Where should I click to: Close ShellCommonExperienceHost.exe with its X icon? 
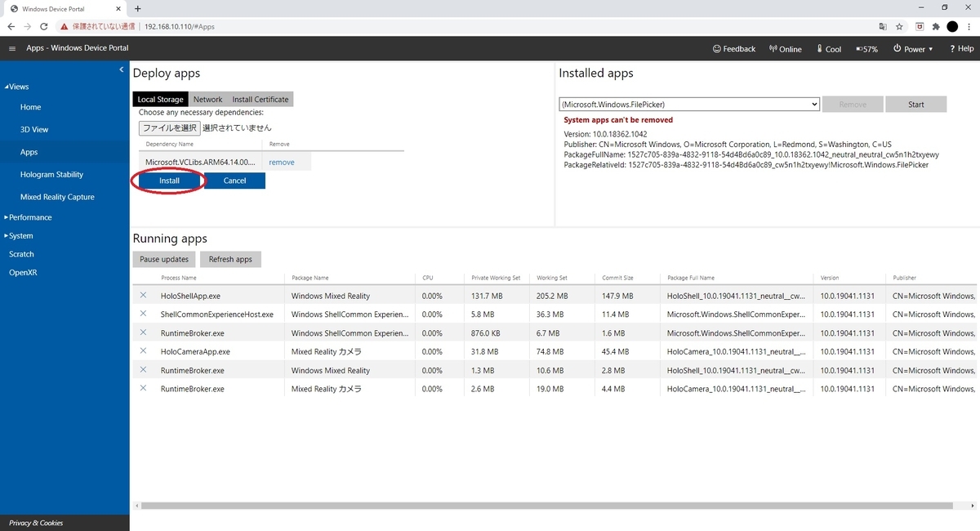143,314
